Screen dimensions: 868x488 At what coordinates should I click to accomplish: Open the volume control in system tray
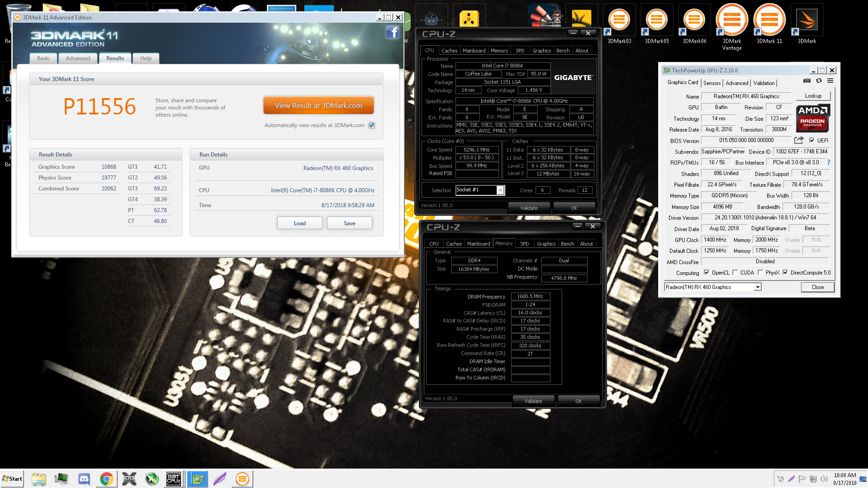point(824,479)
